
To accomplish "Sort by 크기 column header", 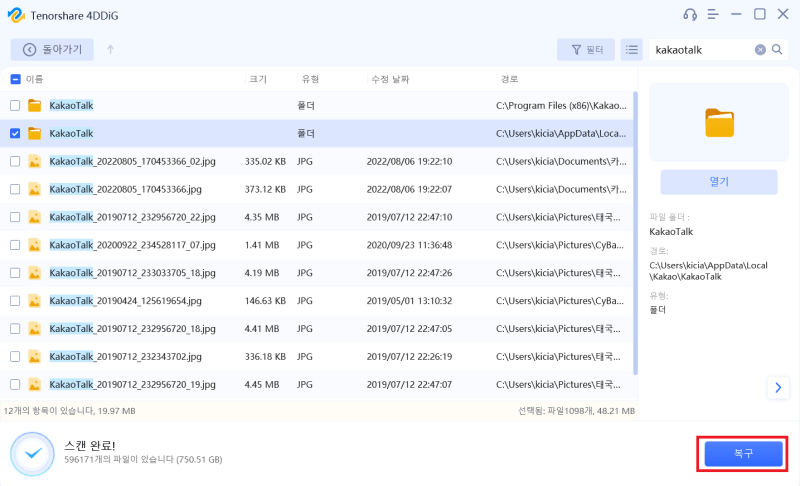I will point(258,79).
